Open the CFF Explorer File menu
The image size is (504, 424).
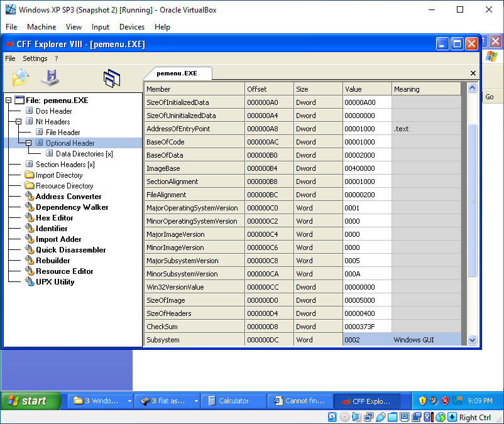[10, 58]
